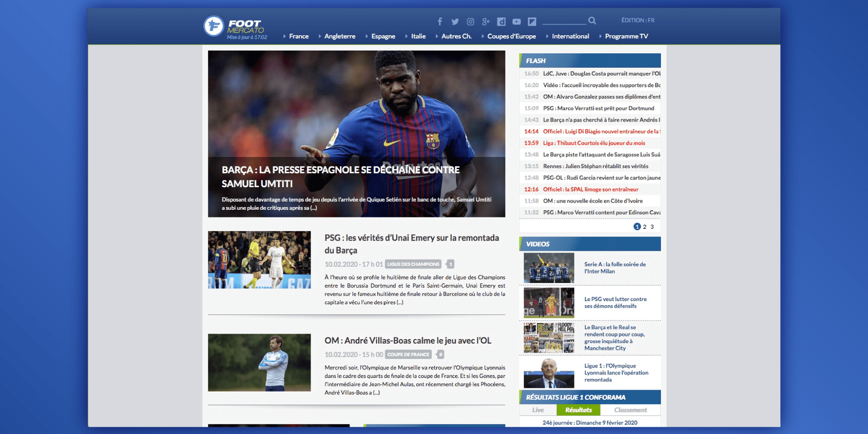Open comments bubble on Unai Emery article
This screenshot has width=868, height=434.
tap(450, 264)
